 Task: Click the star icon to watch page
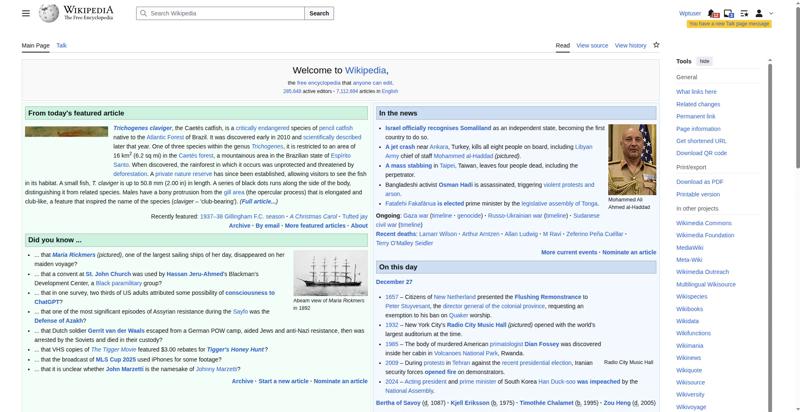[x=656, y=45]
